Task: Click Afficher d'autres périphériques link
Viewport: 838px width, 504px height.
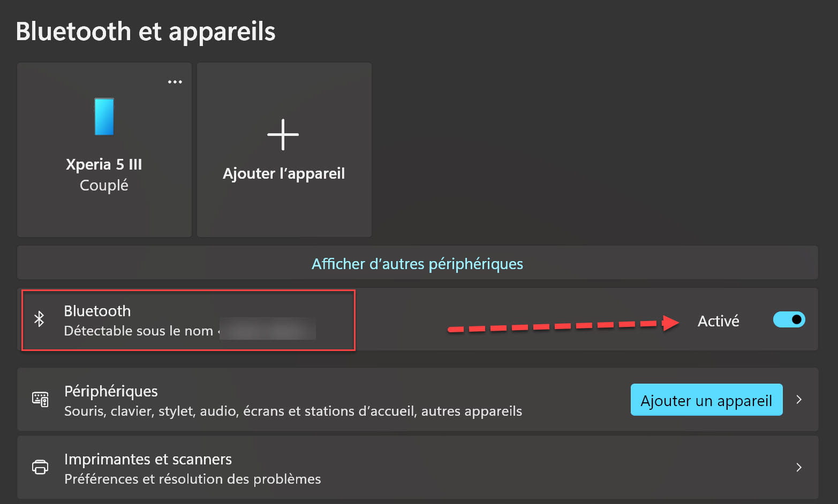Action: pyautogui.click(x=417, y=264)
